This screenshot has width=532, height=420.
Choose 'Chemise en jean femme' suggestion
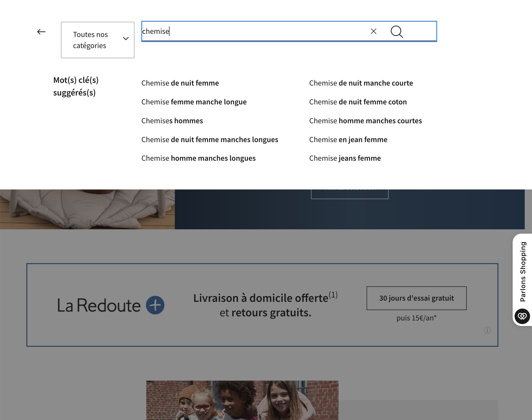[348, 139]
